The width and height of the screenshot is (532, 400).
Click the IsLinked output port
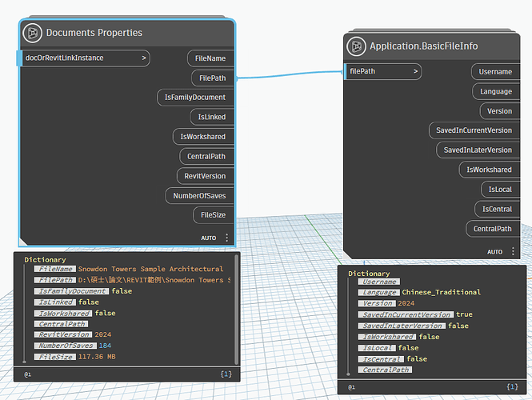pos(212,117)
